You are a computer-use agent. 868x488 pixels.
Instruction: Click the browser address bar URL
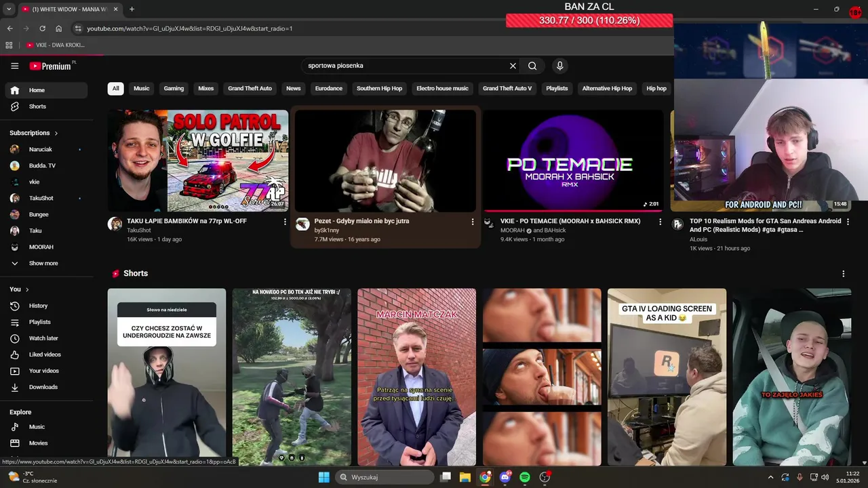click(x=190, y=28)
